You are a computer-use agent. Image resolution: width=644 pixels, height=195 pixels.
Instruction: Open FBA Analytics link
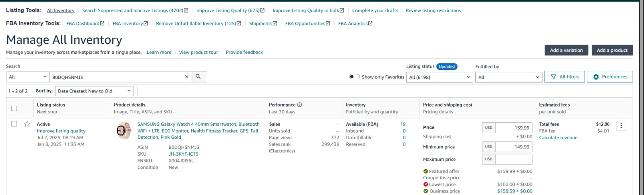(x=355, y=23)
